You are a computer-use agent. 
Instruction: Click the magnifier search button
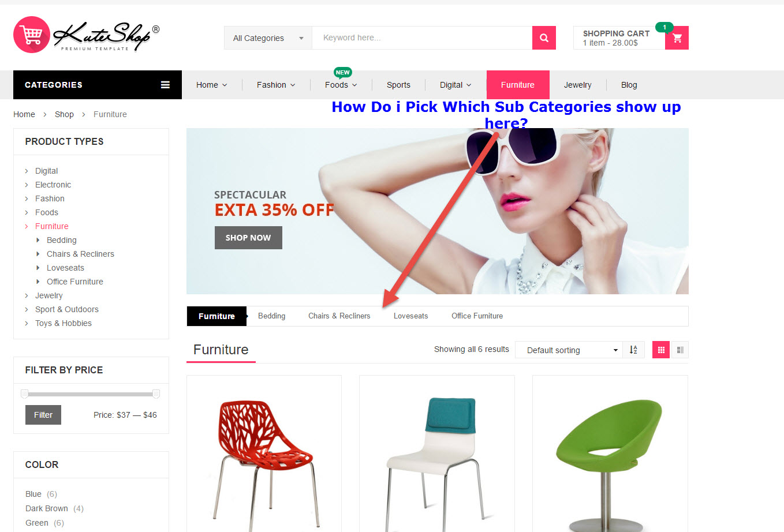tap(544, 38)
